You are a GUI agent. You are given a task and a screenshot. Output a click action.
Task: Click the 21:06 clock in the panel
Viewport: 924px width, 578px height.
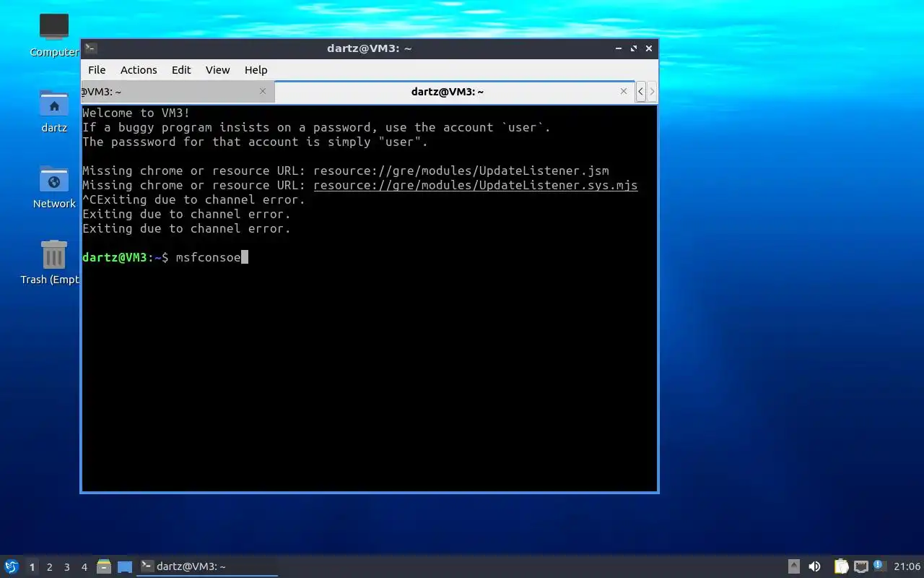pos(907,566)
